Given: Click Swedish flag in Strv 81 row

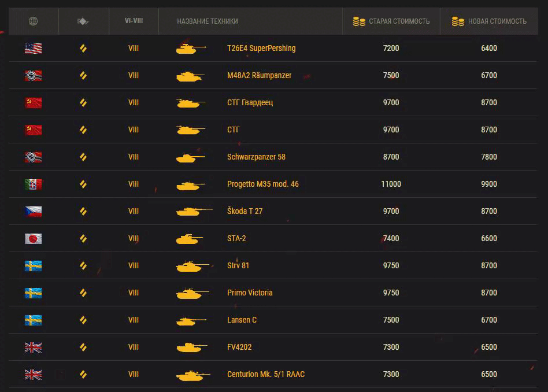Looking at the screenshot, I should tap(33, 266).
